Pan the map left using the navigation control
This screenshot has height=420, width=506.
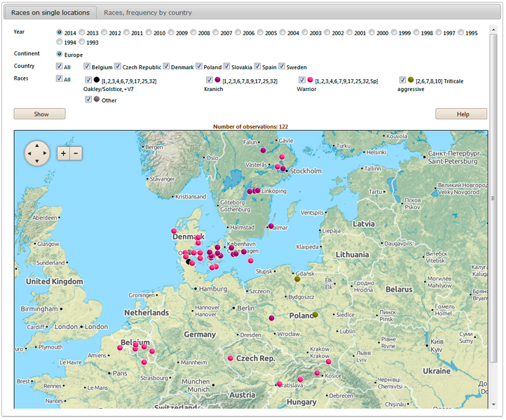point(29,153)
